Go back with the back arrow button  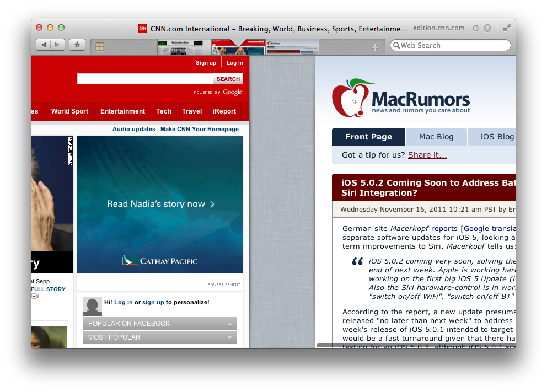tap(43, 45)
